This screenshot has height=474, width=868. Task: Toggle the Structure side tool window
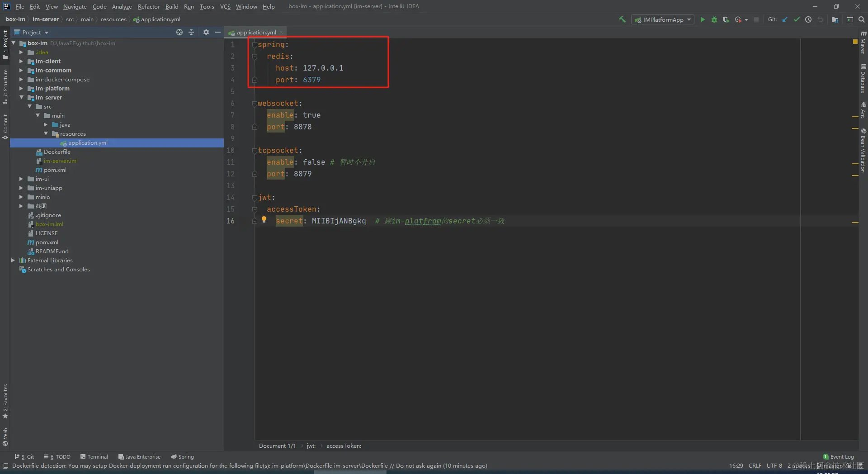pos(5,87)
